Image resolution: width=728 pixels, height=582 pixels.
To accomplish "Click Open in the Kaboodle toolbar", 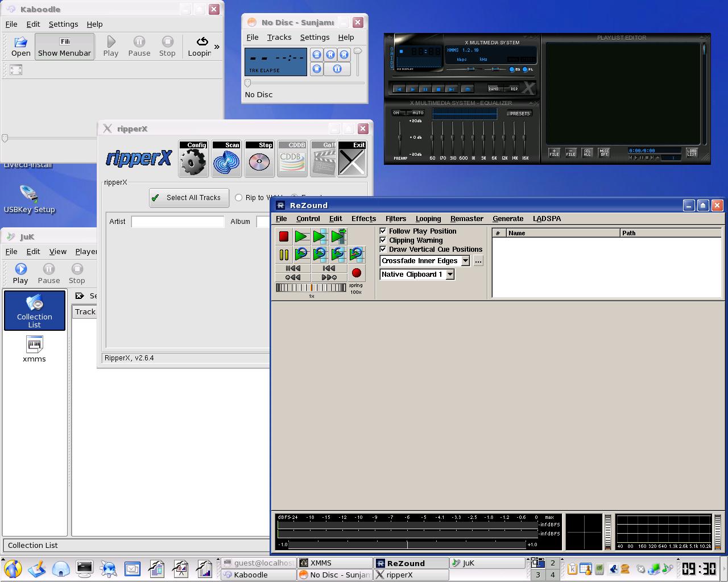I will click(21, 47).
